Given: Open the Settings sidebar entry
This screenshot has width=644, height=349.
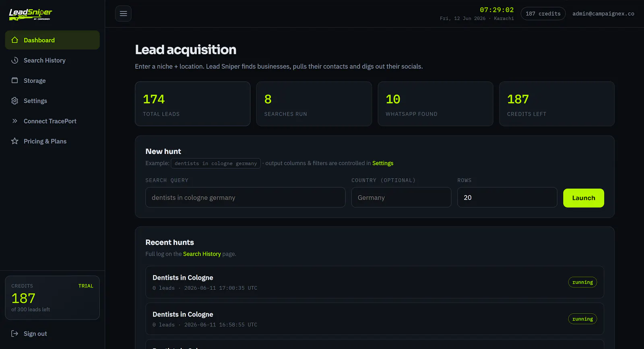Looking at the screenshot, I should coord(52,101).
